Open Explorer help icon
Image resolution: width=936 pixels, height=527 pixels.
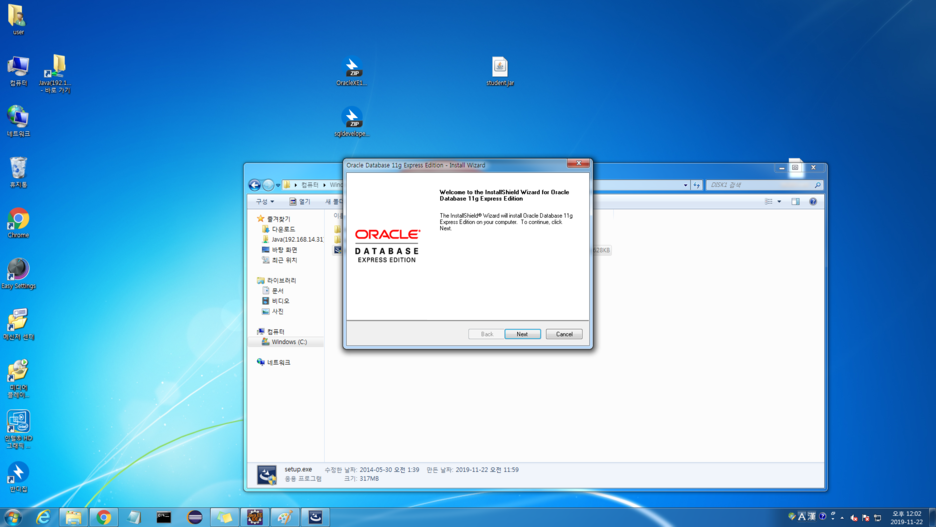813,202
